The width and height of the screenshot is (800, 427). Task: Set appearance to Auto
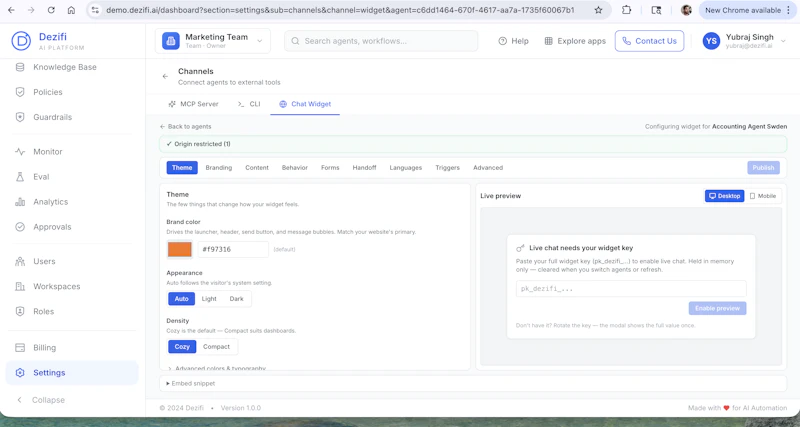coord(182,299)
